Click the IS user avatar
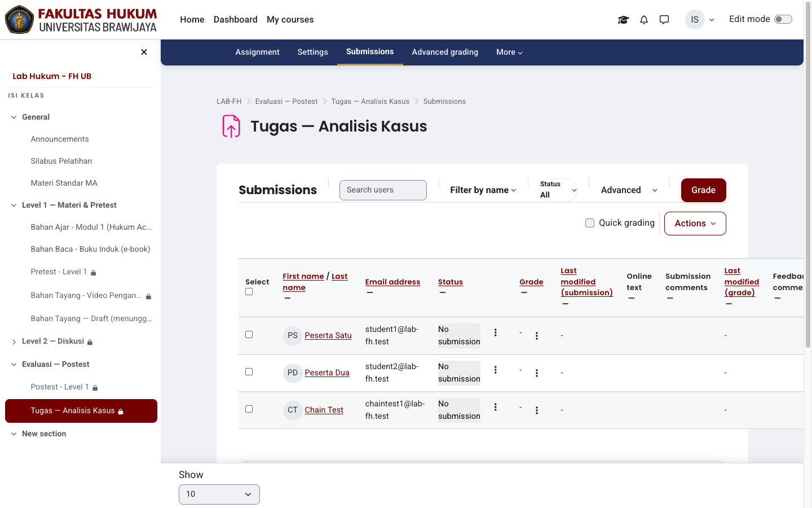The width and height of the screenshot is (812, 508). (695, 19)
